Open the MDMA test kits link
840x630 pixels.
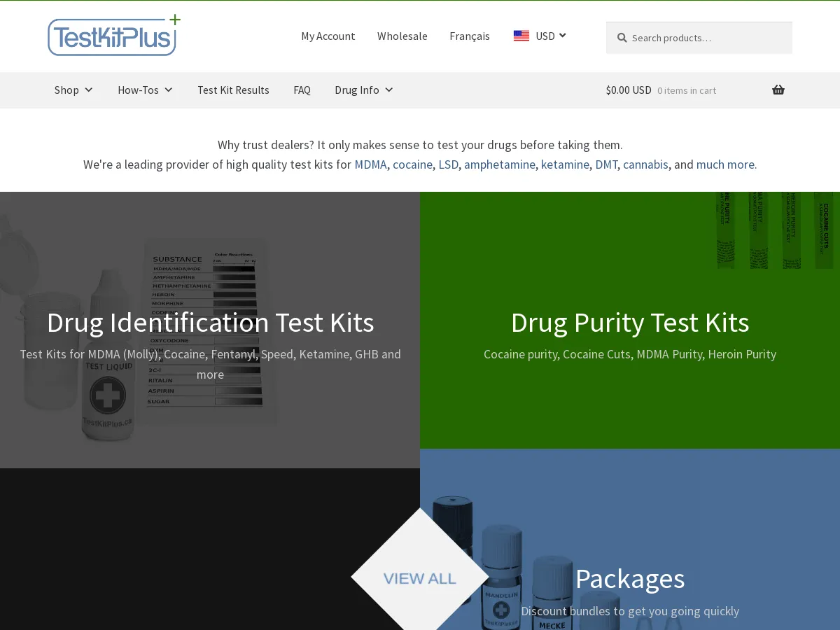tap(370, 164)
